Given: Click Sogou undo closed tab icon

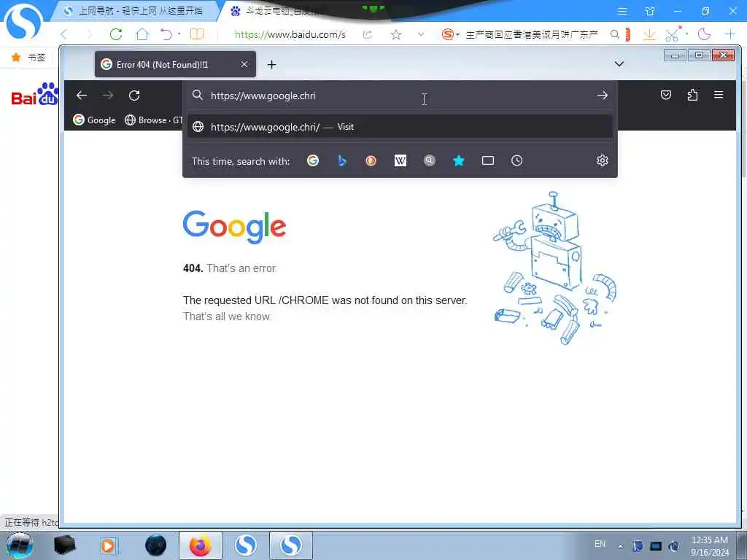Looking at the screenshot, I should pyautogui.click(x=166, y=34).
